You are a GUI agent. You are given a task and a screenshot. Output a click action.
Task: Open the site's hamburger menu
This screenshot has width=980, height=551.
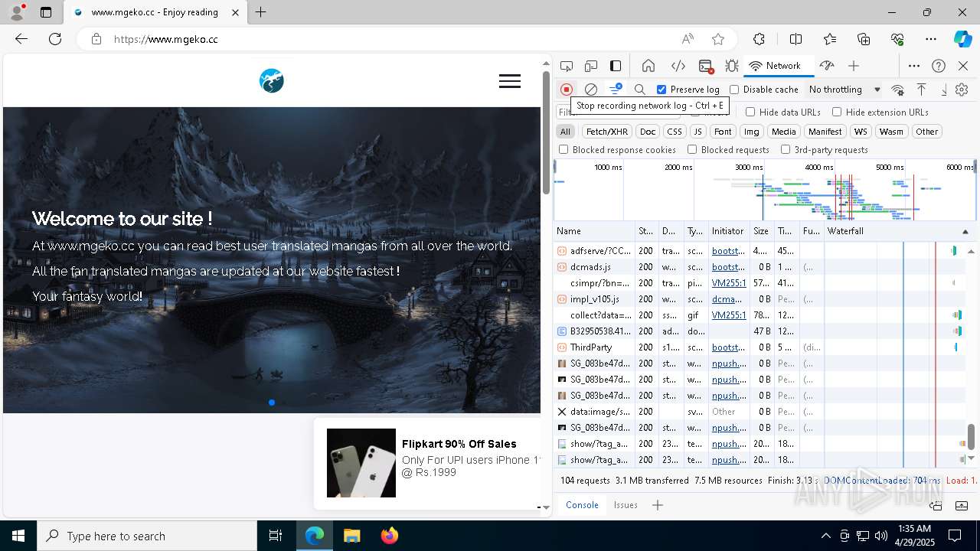pos(510,81)
